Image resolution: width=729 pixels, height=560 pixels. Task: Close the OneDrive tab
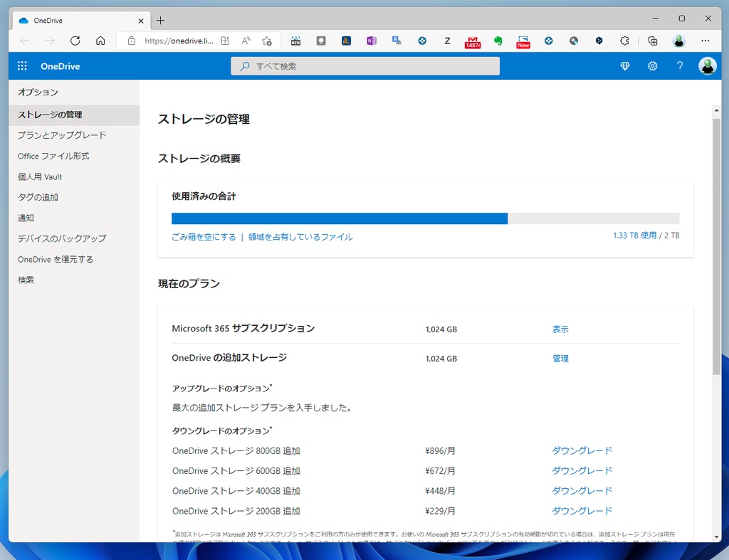[x=141, y=21]
